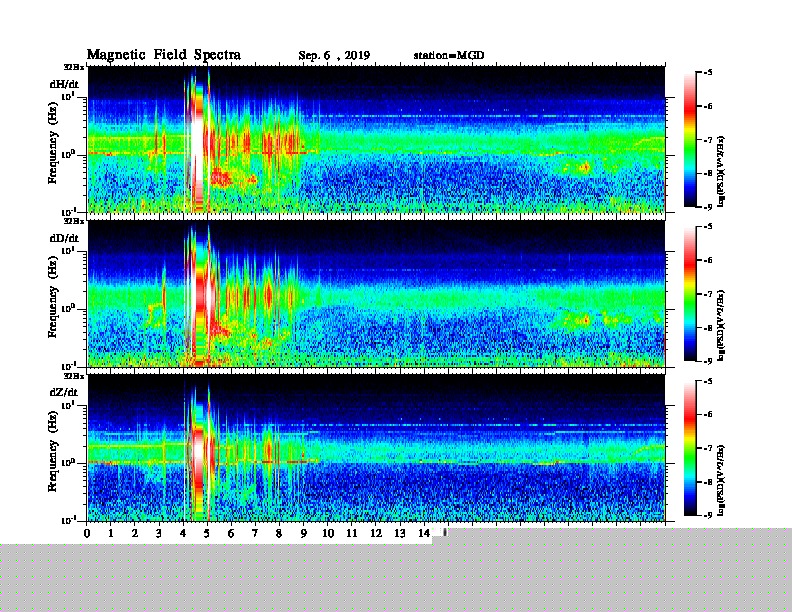Click the hour "10" tick label on the time axis

click(x=328, y=533)
